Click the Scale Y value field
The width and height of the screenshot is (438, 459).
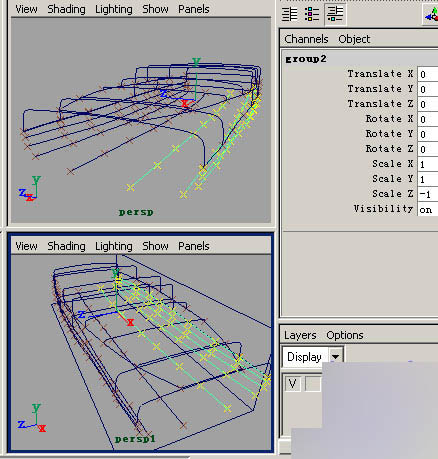(x=428, y=179)
